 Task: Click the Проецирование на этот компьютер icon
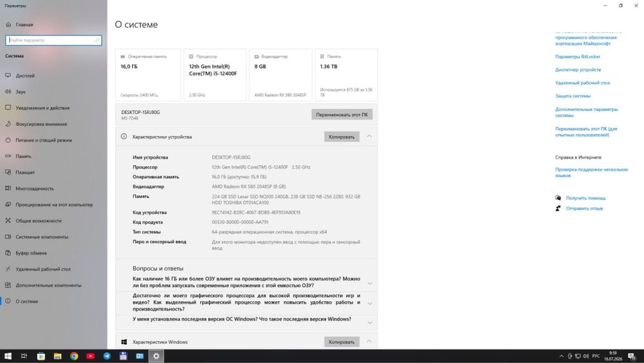click(x=8, y=204)
